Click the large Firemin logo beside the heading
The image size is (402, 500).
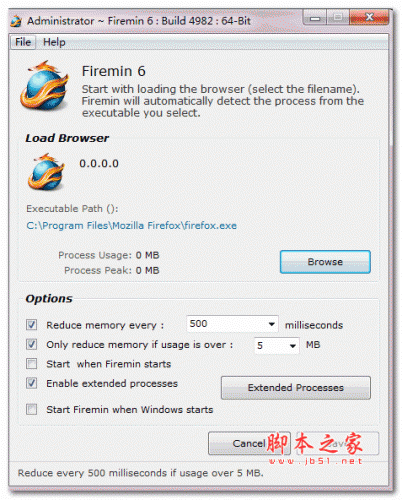[x=44, y=86]
